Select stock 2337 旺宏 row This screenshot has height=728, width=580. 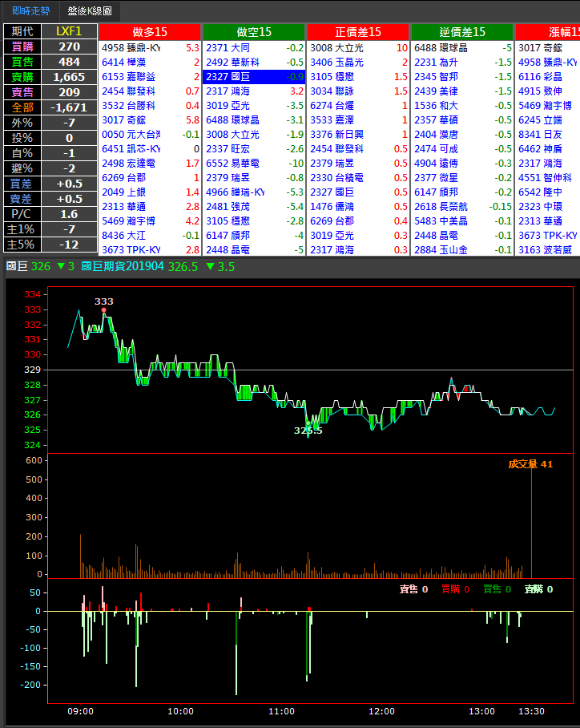pyautogui.click(x=254, y=148)
